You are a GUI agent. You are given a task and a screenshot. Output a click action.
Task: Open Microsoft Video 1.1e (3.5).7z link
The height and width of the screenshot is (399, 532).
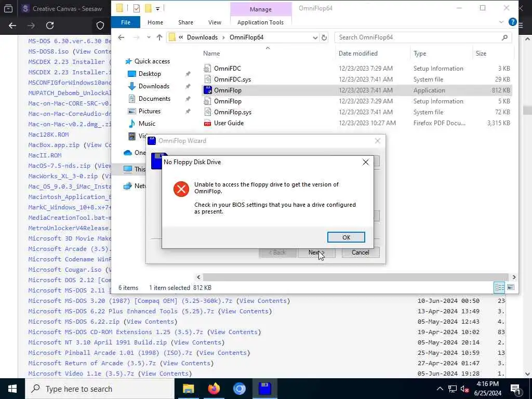(81, 374)
